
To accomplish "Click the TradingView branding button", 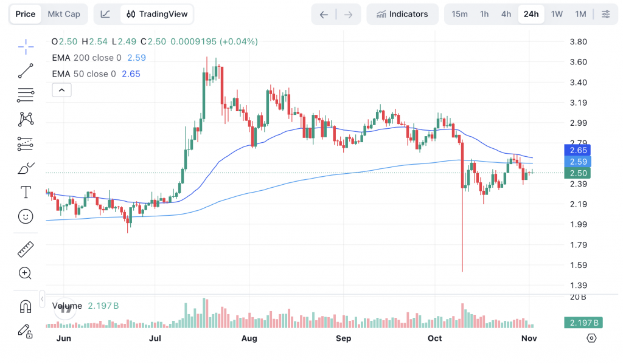I will pos(157,13).
